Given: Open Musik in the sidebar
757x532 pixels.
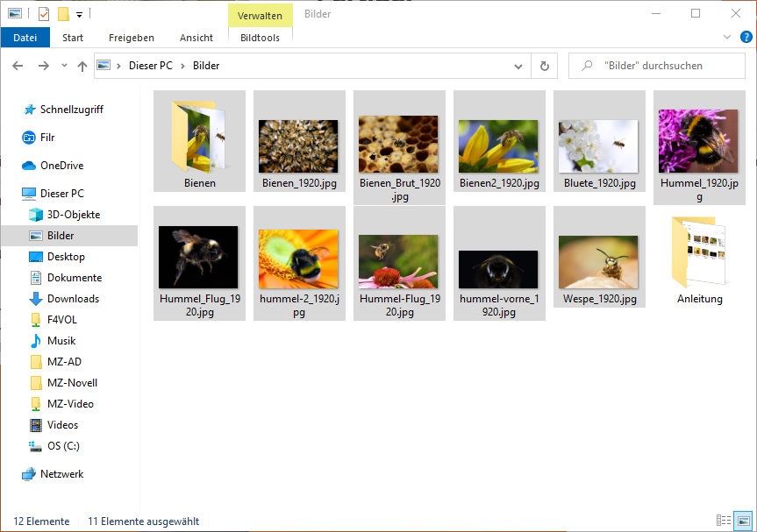Looking at the screenshot, I should (x=52, y=341).
